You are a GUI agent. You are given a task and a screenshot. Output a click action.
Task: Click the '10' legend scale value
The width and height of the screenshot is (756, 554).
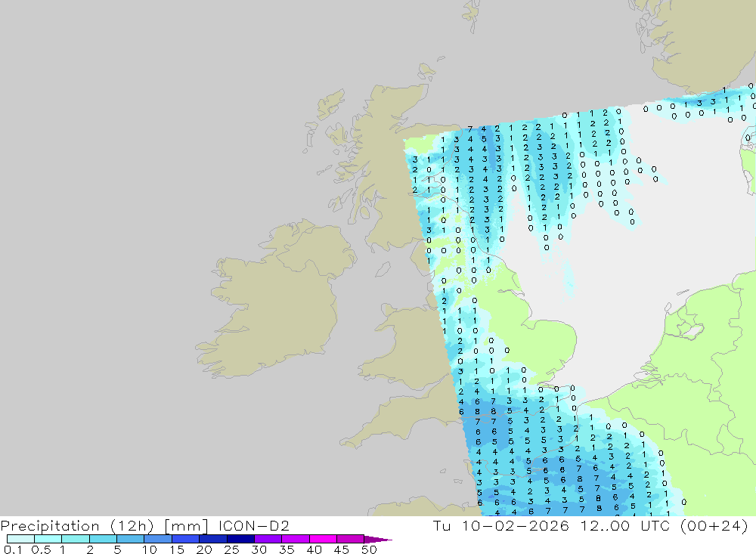(150, 549)
